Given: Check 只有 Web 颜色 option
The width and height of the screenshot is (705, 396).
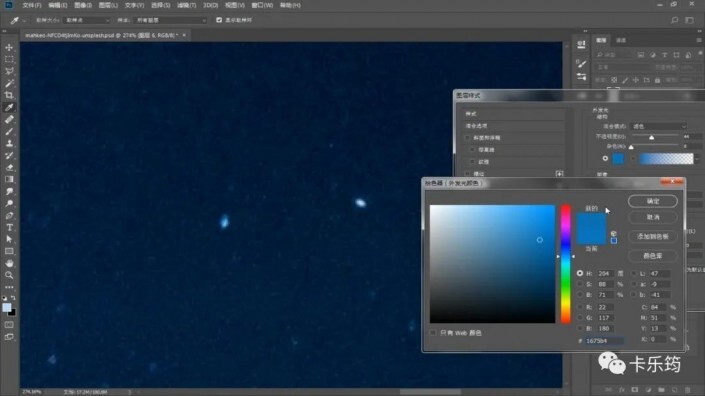Looking at the screenshot, I should tap(433, 333).
